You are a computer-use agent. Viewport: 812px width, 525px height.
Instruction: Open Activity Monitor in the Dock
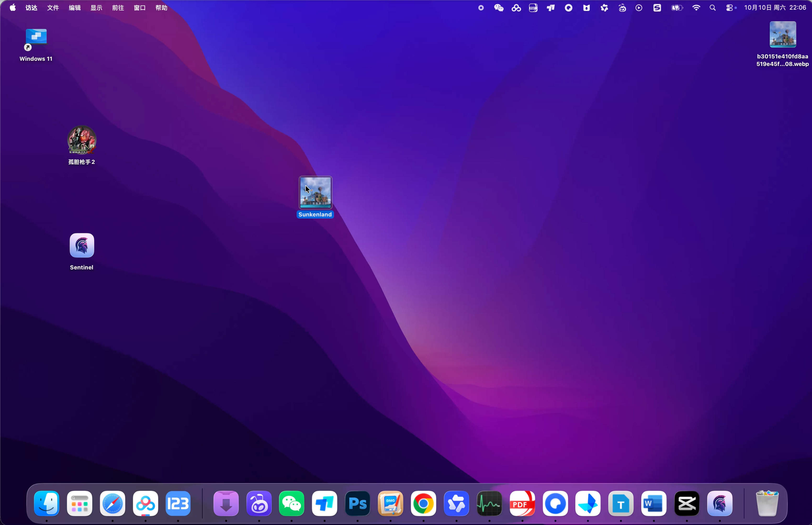[x=489, y=504]
